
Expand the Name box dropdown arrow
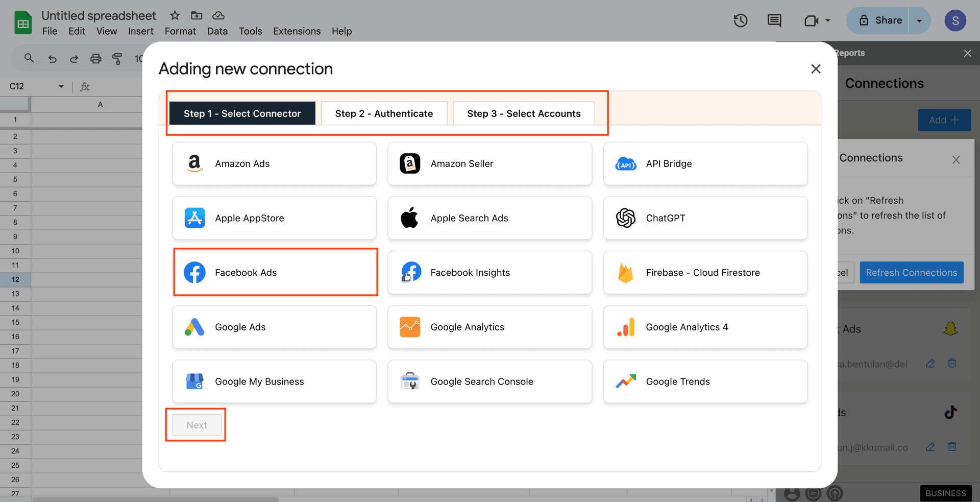coord(61,86)
